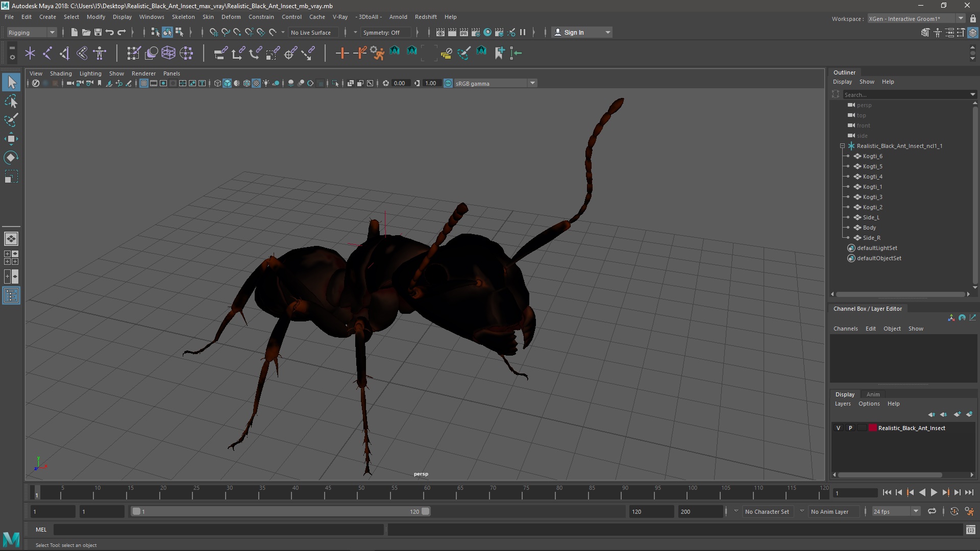Click the Set Key plus shelf icon
The image size is (980, 551).
(342, 53)
